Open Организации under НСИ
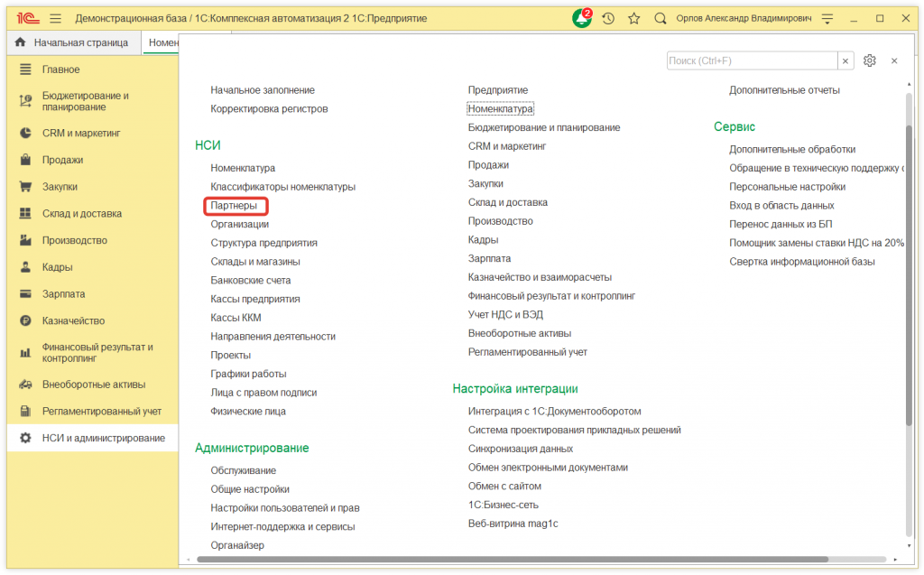The height and width of the screenshot is (575, 924). [x=239, y=224]
